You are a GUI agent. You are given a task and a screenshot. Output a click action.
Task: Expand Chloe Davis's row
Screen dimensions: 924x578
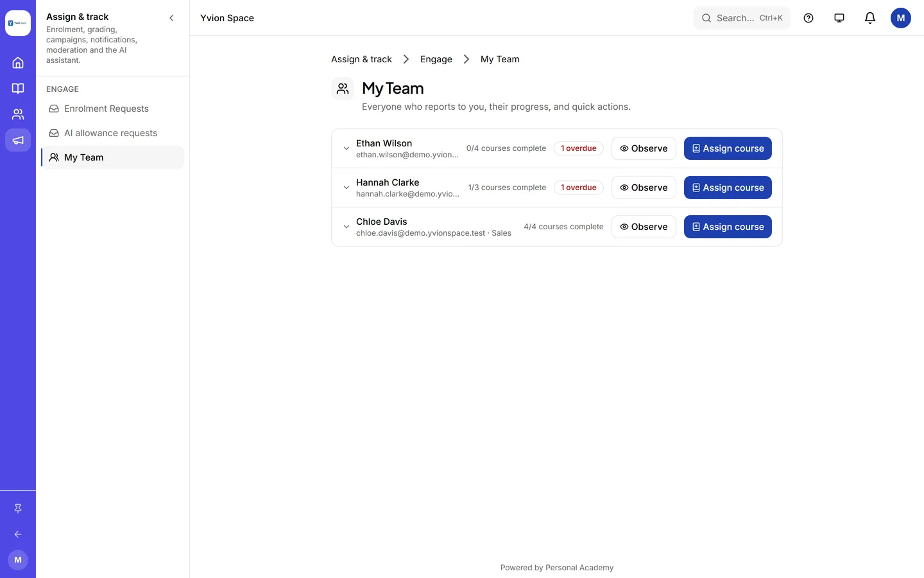tap(346, 227)
